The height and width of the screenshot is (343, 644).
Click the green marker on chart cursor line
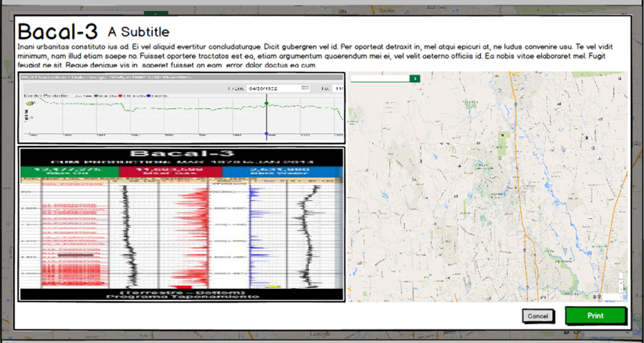[267, 104]
